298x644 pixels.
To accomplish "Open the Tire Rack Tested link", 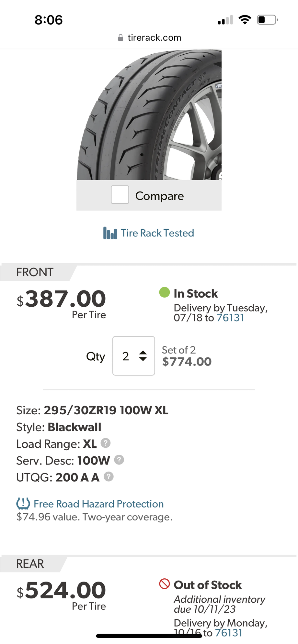I will coord(157,233).
